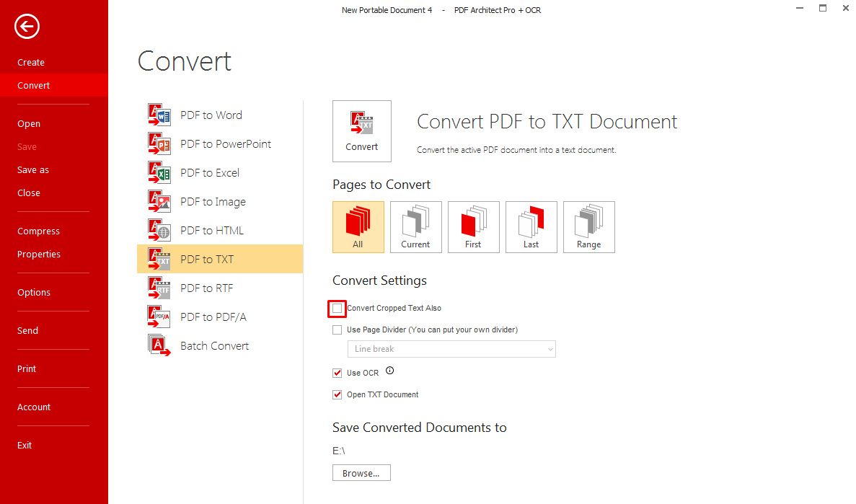Screen dimensions: 856x504
Task: Choose All pages to convert
Action: (358, 227)
